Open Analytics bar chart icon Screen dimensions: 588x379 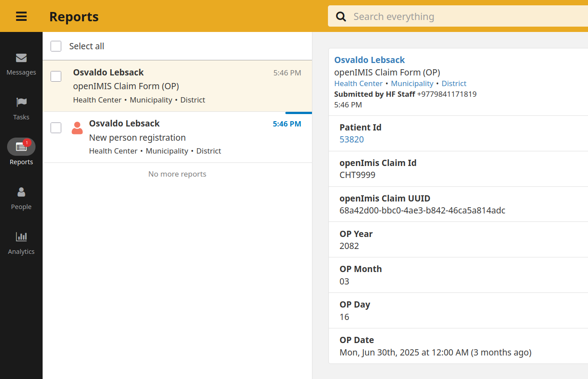click(x=21, y=237)
